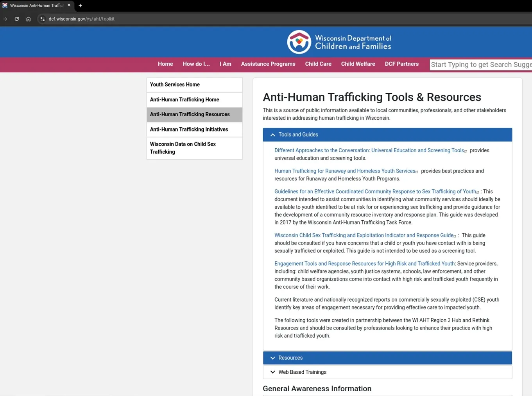Expand the Web Based Trainings section
The height and width of the screenshot is (396, 532).
pyautogui.click(x=387, y=372)
